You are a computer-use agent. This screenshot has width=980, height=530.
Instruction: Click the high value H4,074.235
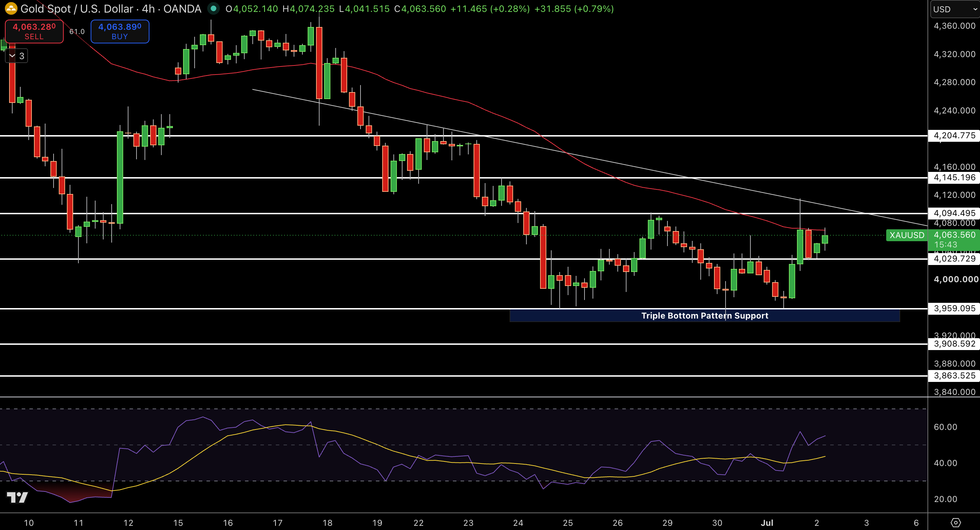coord(308,9)
